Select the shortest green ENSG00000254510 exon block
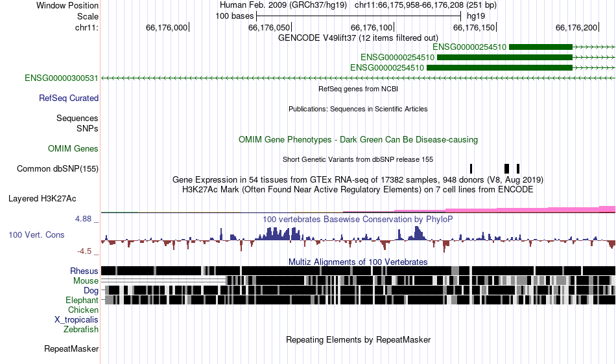This screenshot has width=616, height=364. 541,47
